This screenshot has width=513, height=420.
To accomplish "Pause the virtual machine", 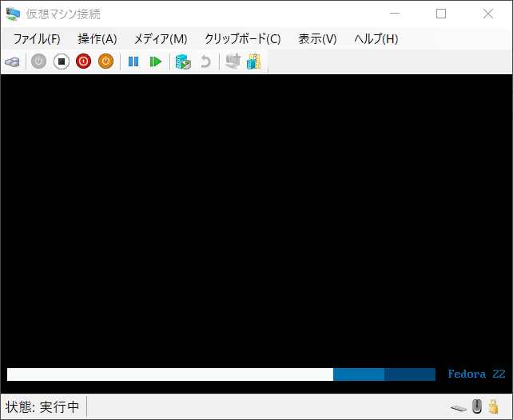I will click(133, 61).
